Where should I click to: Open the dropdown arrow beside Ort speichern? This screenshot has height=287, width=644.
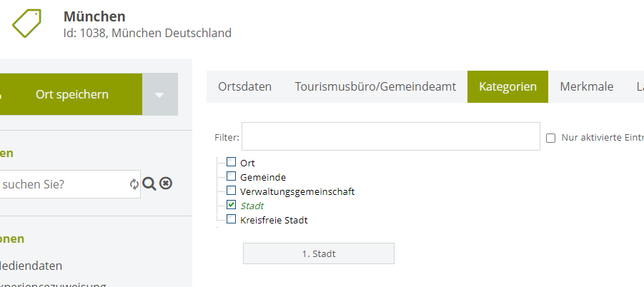[160, 95]
